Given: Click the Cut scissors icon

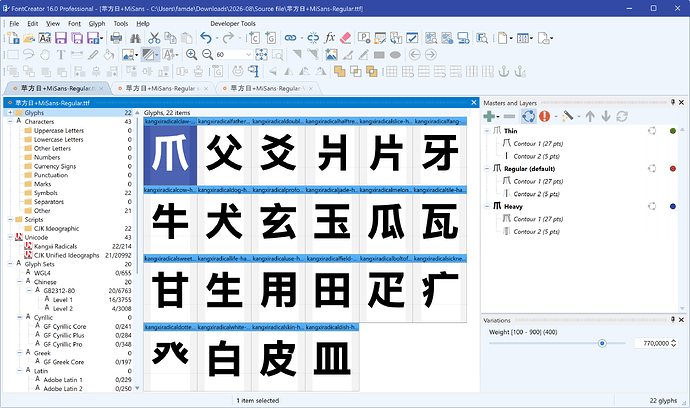Looking at the screenshot, I should point(154,38).
